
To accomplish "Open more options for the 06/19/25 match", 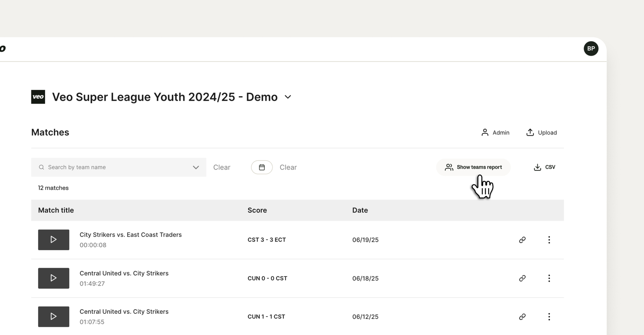I will point(549,240).
